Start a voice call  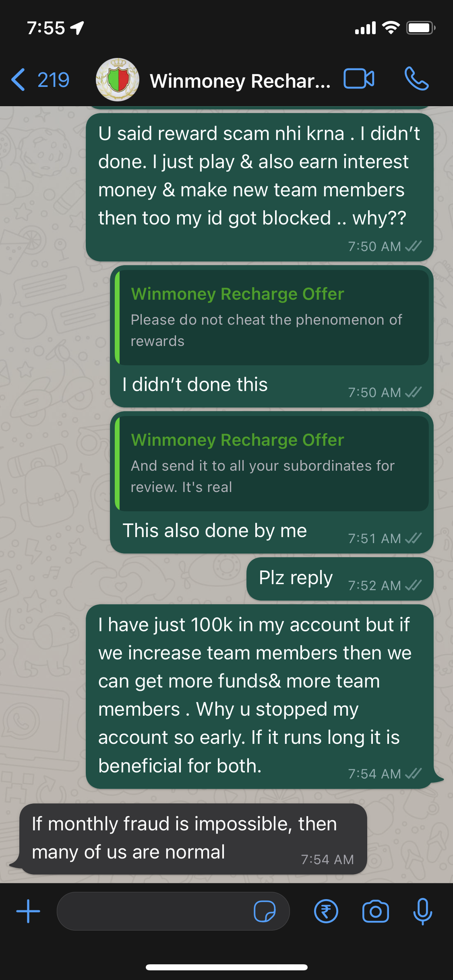coord(416,78)
